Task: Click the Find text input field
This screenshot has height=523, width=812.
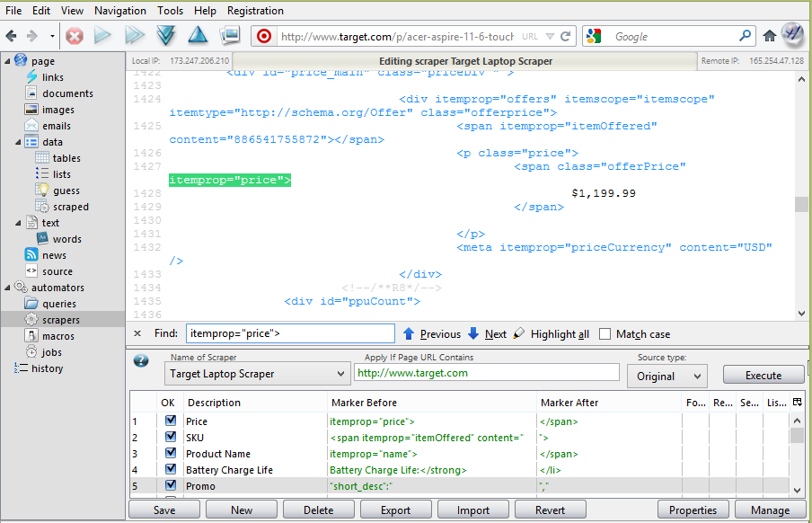Action: pos(289,333)
